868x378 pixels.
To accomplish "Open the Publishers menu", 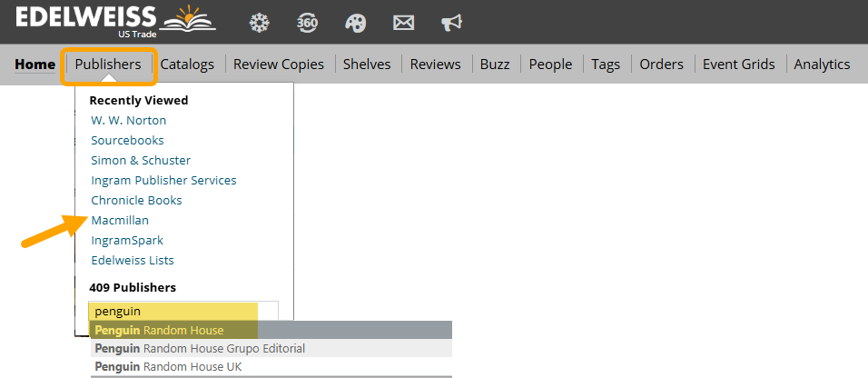I will [108, 65].
